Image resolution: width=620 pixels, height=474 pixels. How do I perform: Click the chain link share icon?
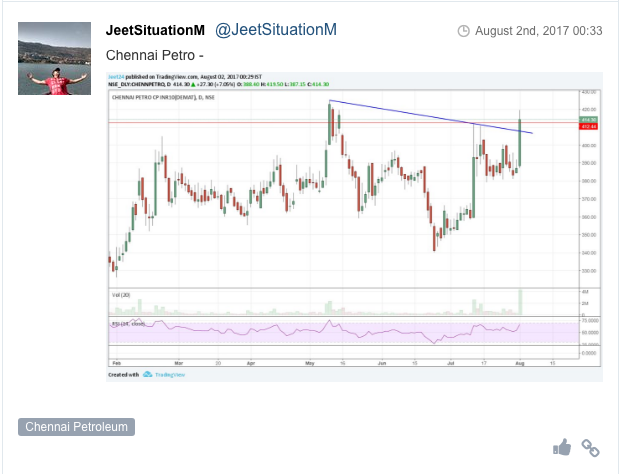point(590,448)
